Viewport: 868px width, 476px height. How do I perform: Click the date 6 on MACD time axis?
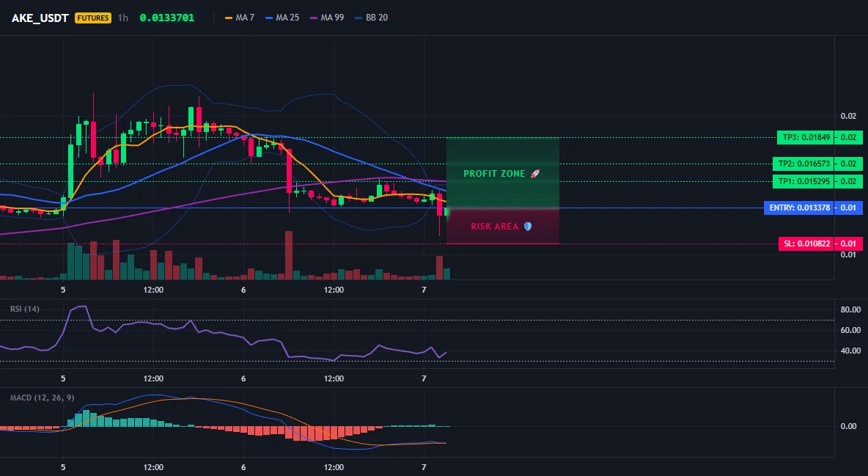(x=243, y=467)
